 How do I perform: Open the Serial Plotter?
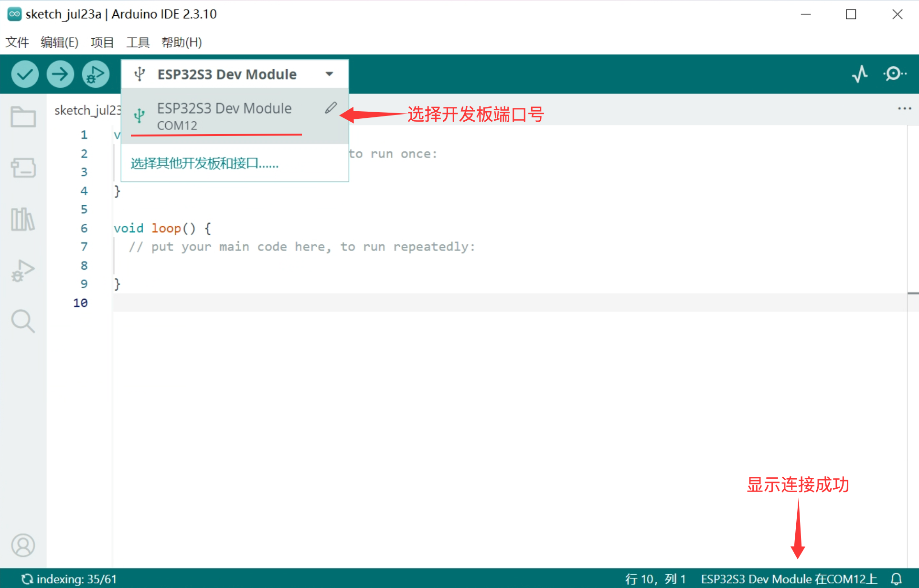point(860,74)
